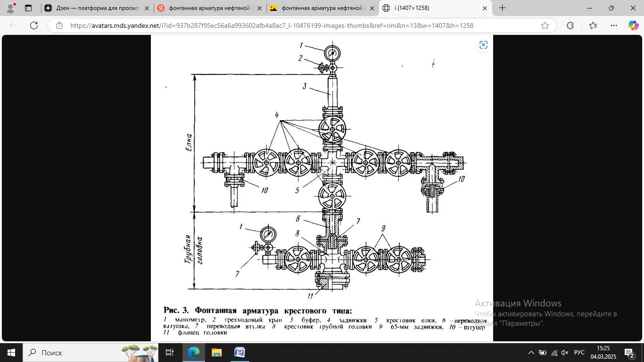Add this page to favorites
Image resolution: width=644 pixels, height=362 pixels.
click(545, 25)
